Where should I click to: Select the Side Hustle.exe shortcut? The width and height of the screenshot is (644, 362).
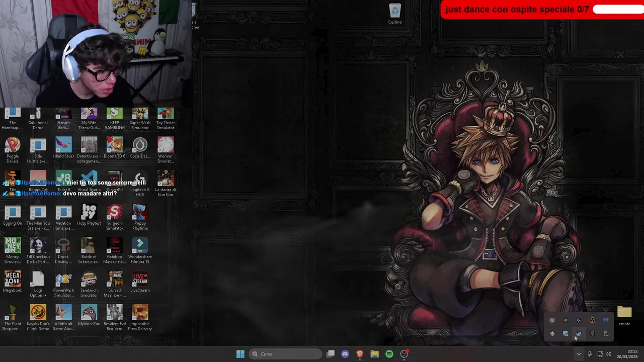click(x=38, y=150)
